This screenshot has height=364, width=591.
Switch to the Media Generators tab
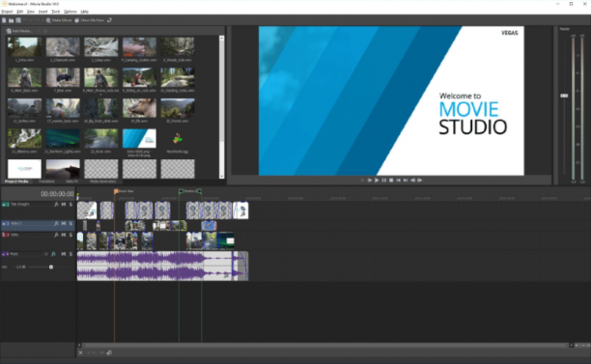[102, 182]
